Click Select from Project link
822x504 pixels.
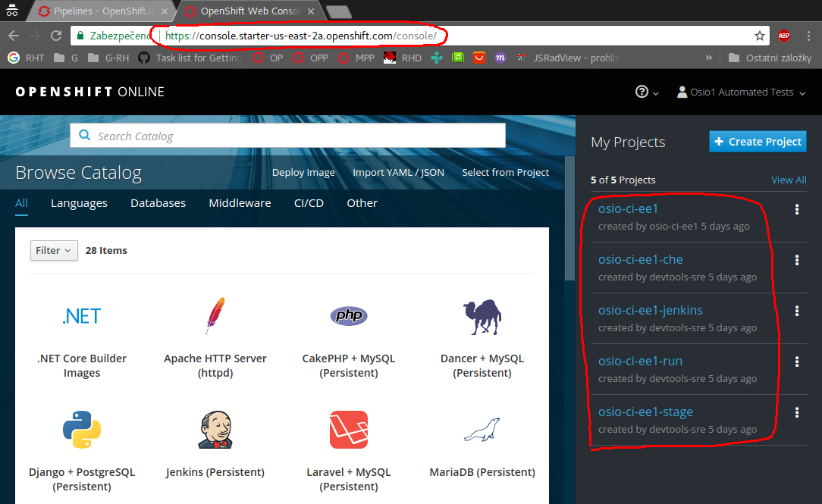coord(505,172)
